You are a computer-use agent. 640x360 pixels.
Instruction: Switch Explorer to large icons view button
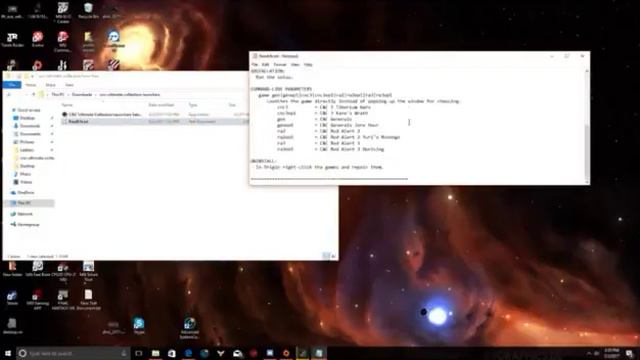point(333,256)
